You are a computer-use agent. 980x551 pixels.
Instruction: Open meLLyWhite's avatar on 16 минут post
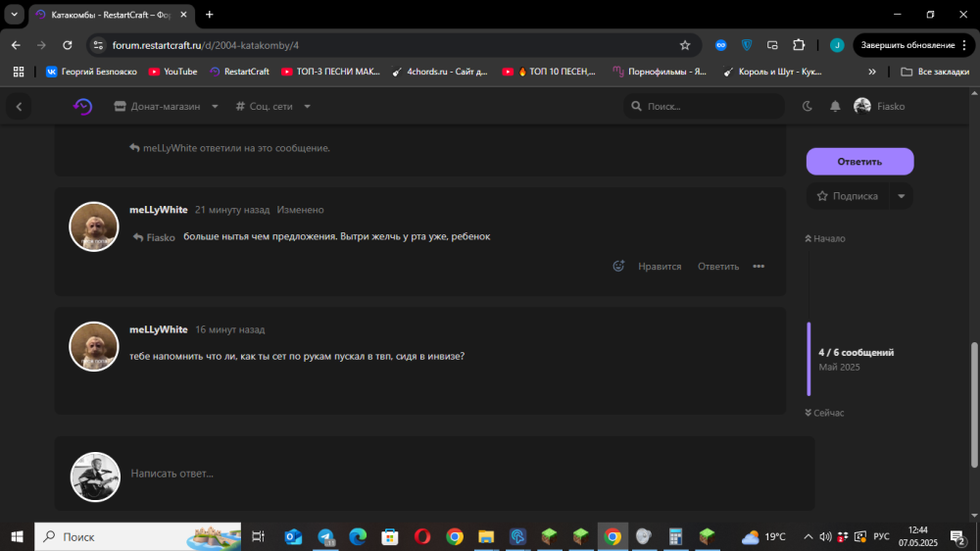tap(94, 346)
